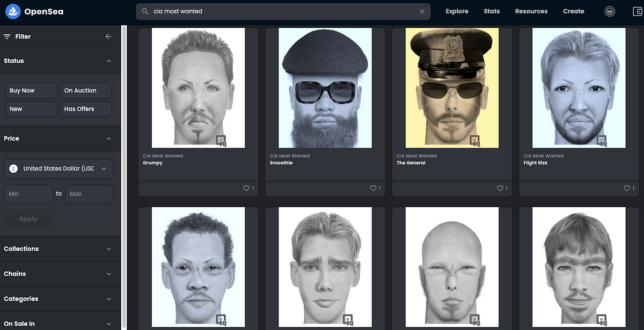
Task: Open The General portrait with officer hat
Action: pos(452,88)
